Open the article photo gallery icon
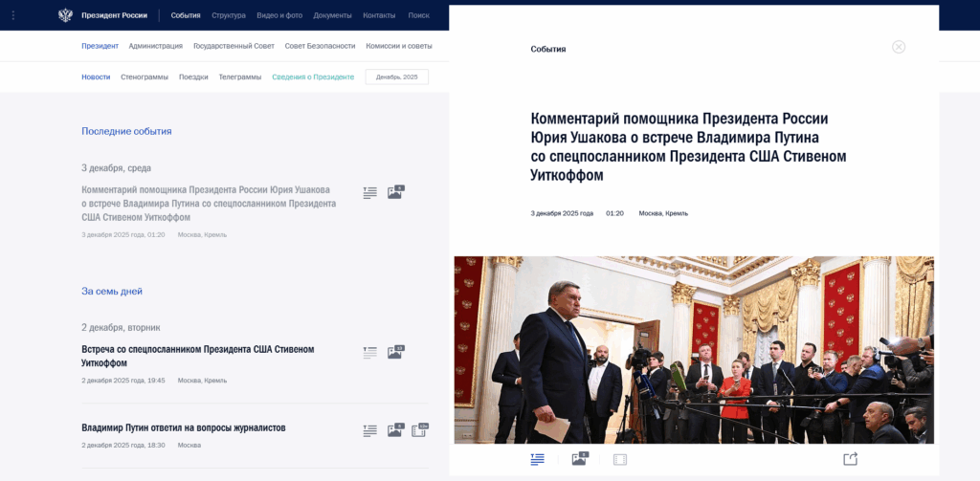This screenshot has height=481, width=980. pos(580,459)
